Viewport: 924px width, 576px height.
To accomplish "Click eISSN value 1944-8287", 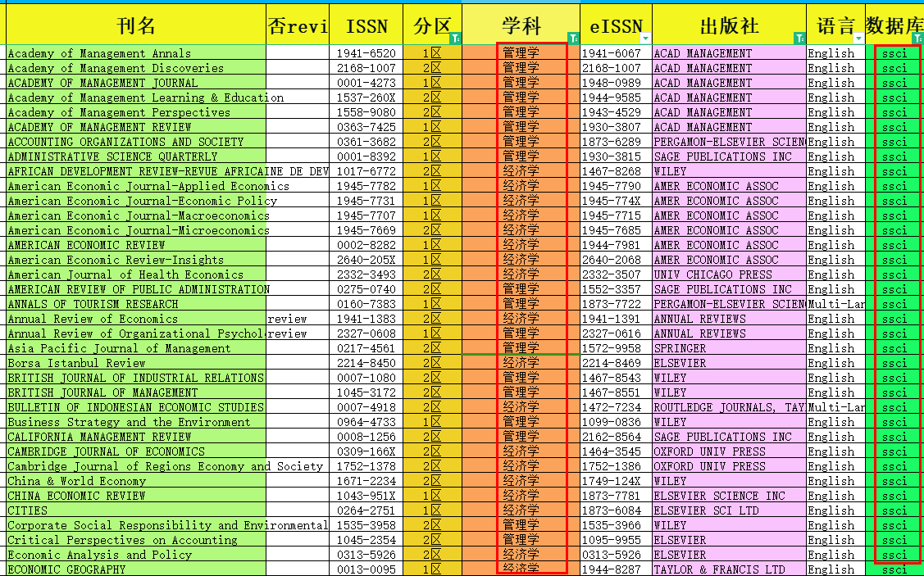I will pos(611,569).
